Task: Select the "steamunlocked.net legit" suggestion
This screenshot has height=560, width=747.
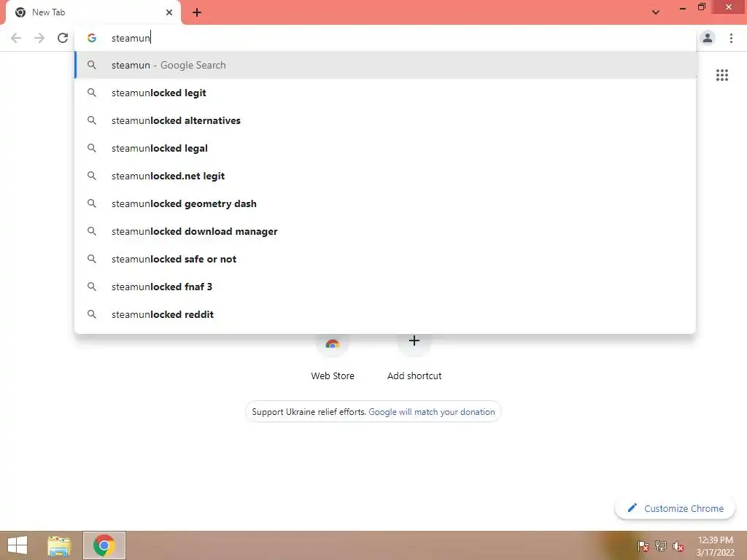Action: [385, 176]
